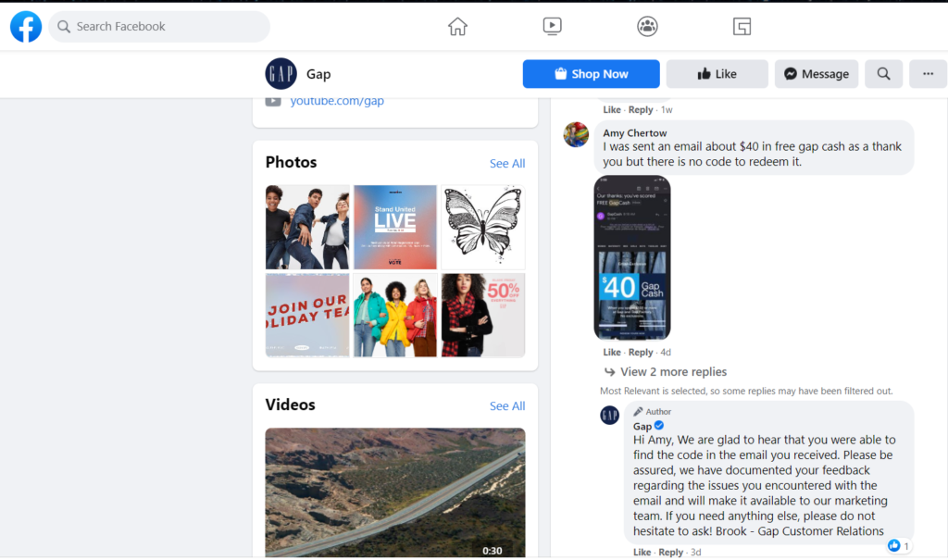Click the like reaction count on Gap's reply

(899, 546)
